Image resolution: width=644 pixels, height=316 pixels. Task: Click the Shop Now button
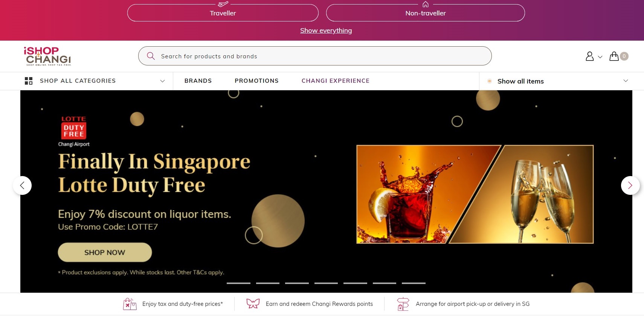coord(105,252)
